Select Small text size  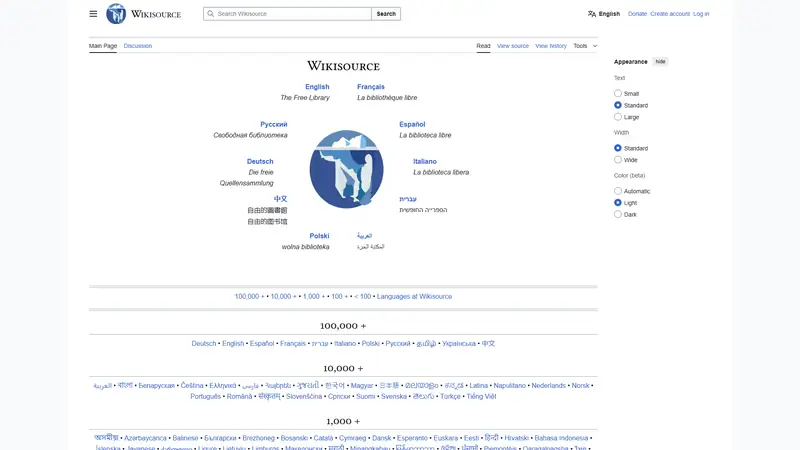(x=618, y=93)
